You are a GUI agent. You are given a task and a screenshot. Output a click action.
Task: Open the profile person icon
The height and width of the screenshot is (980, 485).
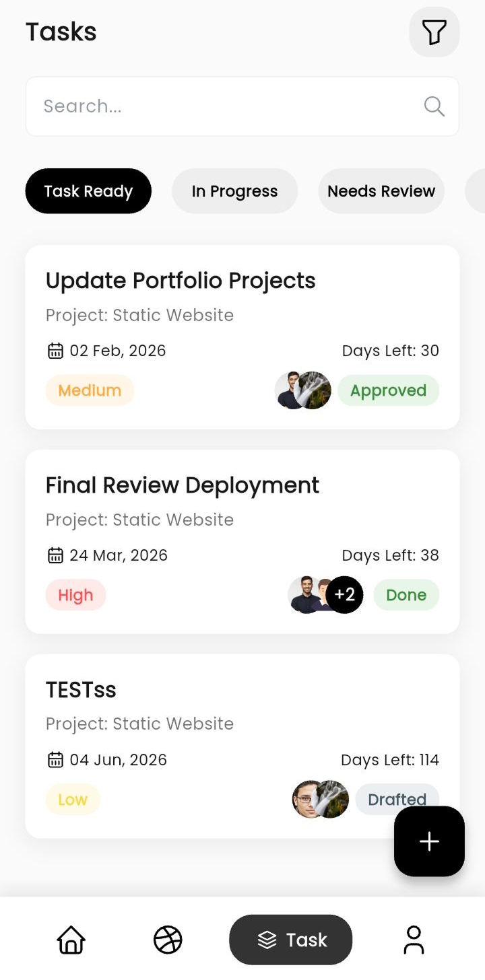tap(414, 940)
